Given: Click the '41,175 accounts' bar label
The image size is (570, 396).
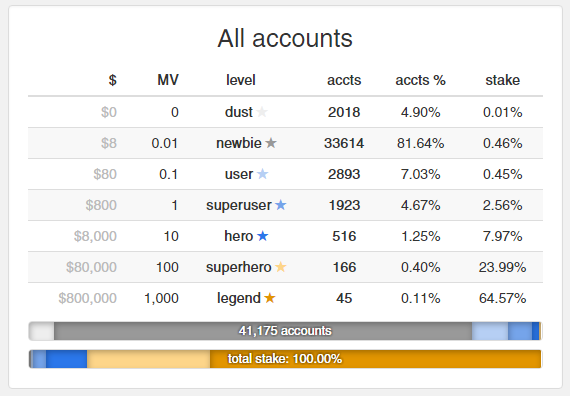Looking at the screenshot, I should point(285,331).
